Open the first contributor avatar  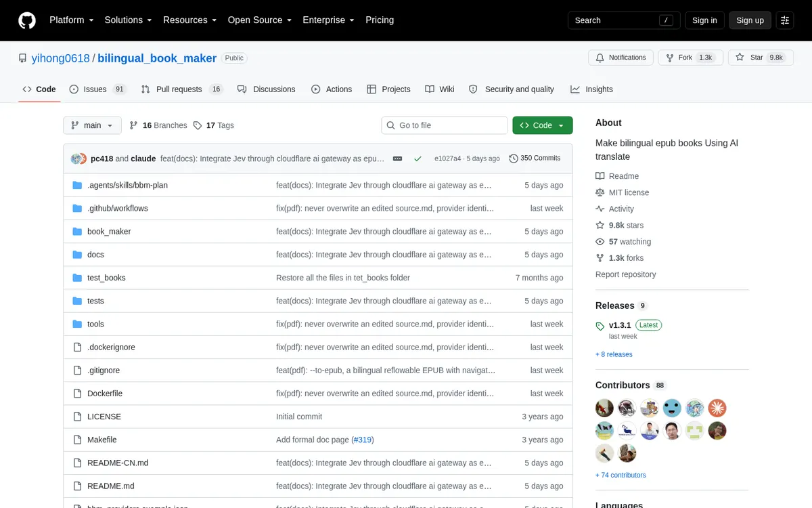(x=604, y=408)
